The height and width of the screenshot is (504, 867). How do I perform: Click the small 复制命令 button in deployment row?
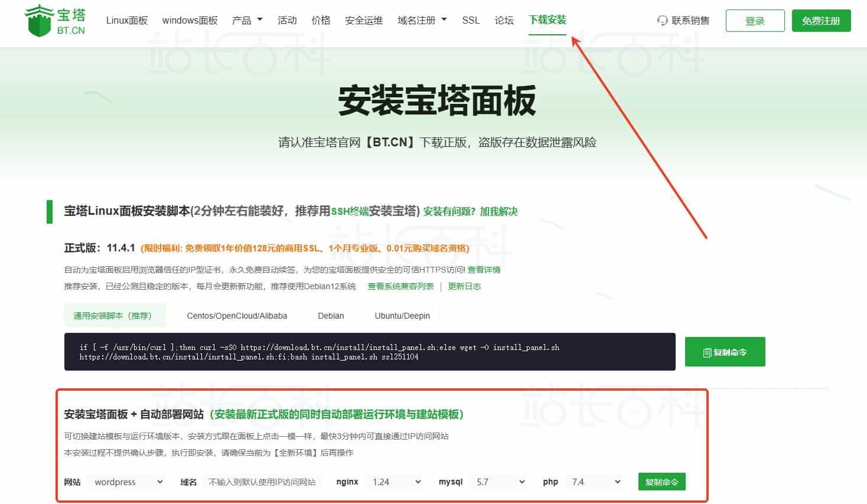[x=661, y=482]
